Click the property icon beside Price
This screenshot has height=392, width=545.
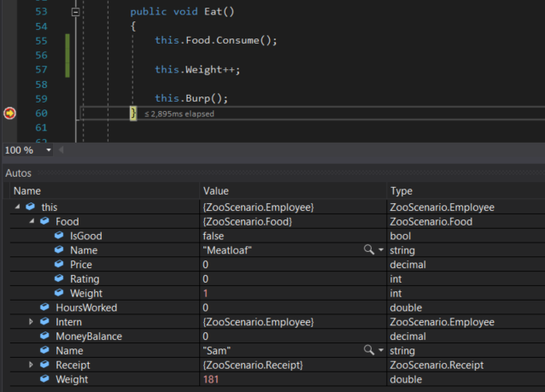(x=59, y=265)
